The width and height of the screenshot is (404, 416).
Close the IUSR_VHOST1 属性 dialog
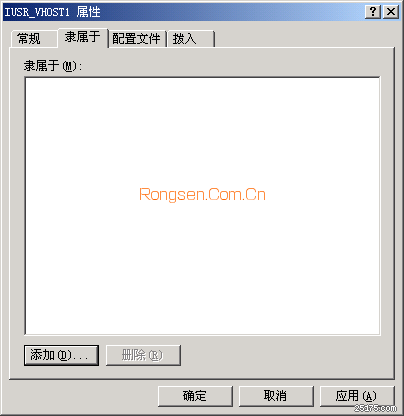click(391, 12)
